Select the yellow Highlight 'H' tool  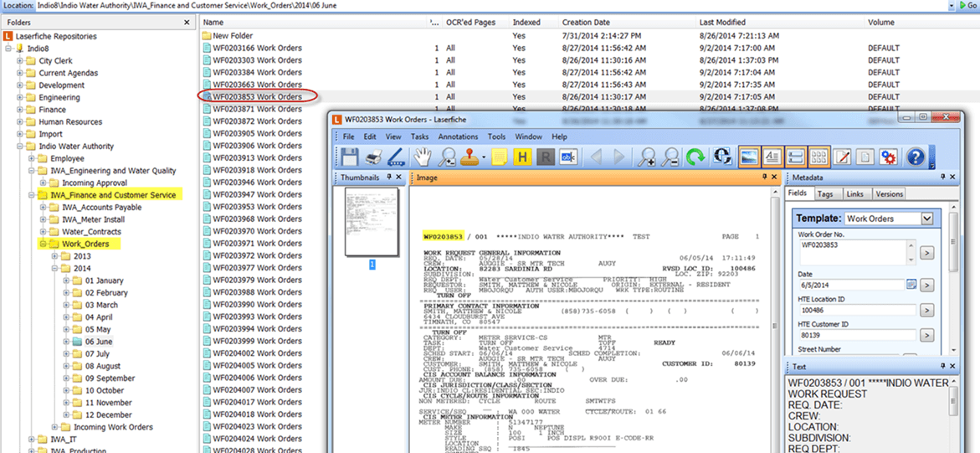click(523, 157)
